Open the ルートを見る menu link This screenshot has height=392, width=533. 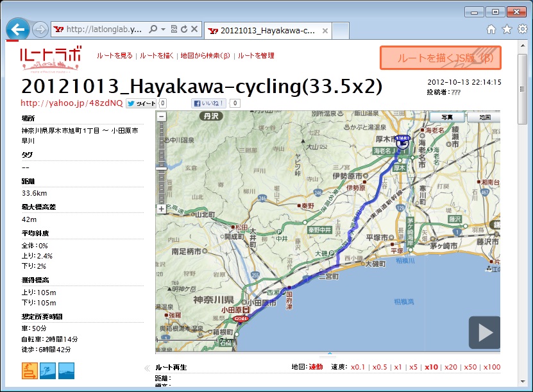[115, 55]
